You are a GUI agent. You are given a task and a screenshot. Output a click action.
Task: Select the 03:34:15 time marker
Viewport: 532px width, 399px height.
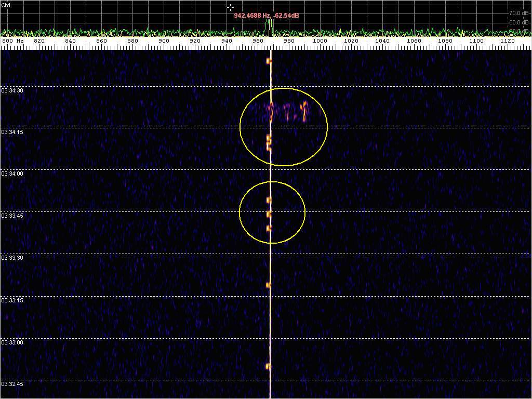coord(12,132)
